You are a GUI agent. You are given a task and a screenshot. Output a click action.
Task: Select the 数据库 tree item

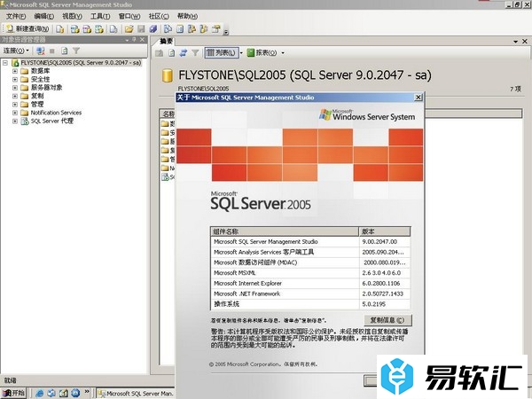tap(40, 71)
